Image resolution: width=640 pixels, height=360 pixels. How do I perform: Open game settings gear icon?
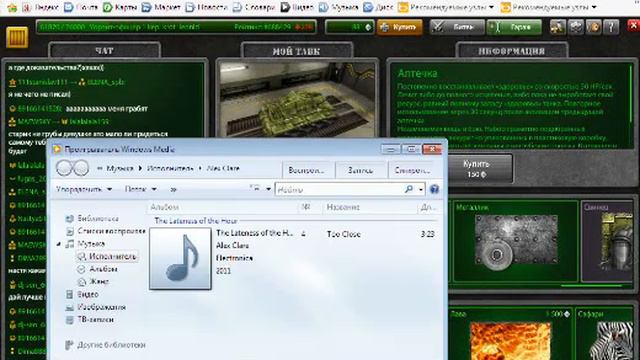pyautogui.click(x=576, y=27)
